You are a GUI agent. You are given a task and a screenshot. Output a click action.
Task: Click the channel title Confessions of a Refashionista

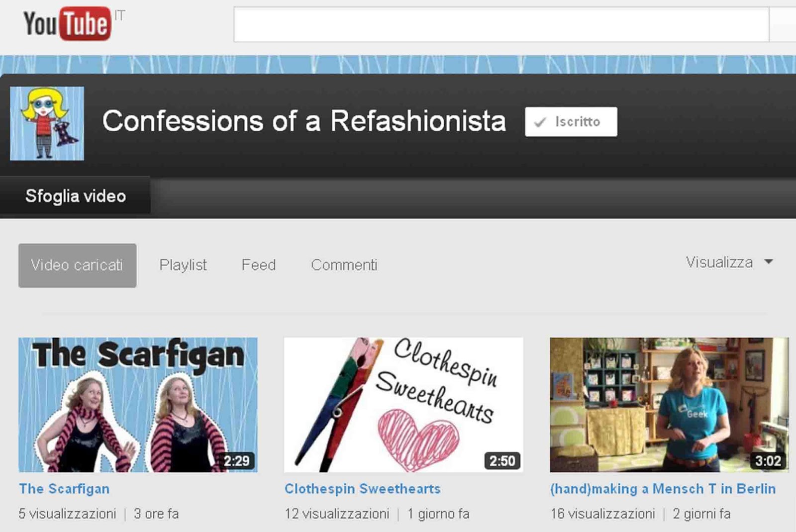point(304,121)
